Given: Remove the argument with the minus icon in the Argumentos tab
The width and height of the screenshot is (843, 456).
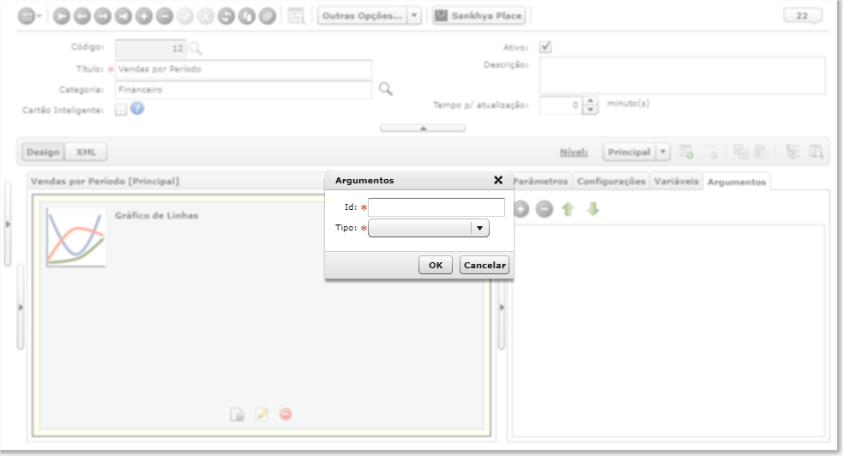Looking at the screenshot, I should point(544,209).
